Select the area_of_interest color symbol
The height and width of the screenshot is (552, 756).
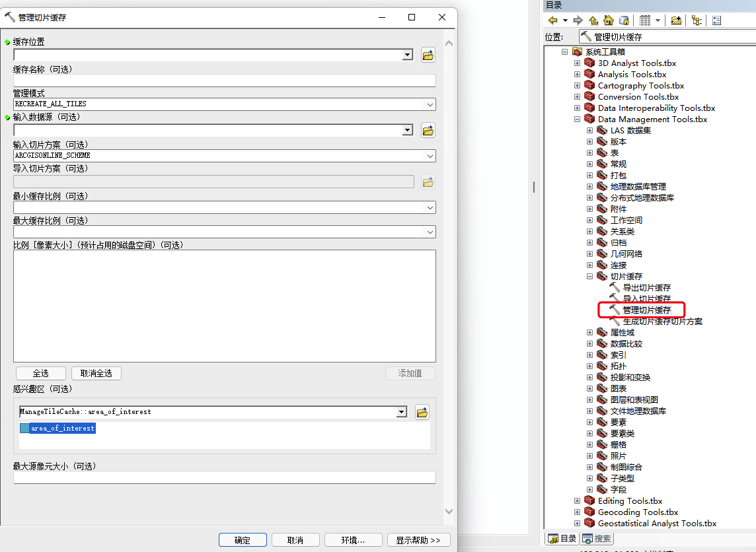click(x=24, y=429)
